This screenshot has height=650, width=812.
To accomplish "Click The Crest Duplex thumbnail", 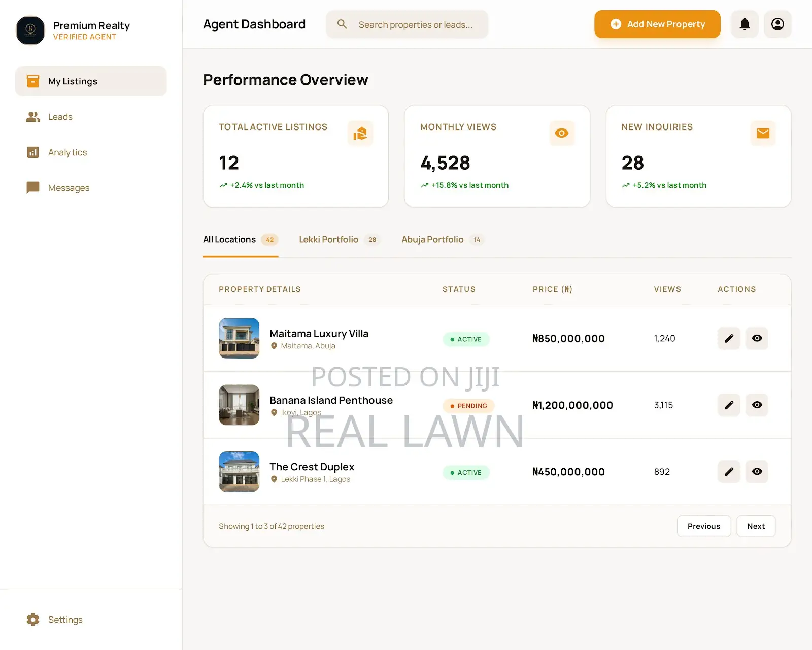I will pos(239,472).
